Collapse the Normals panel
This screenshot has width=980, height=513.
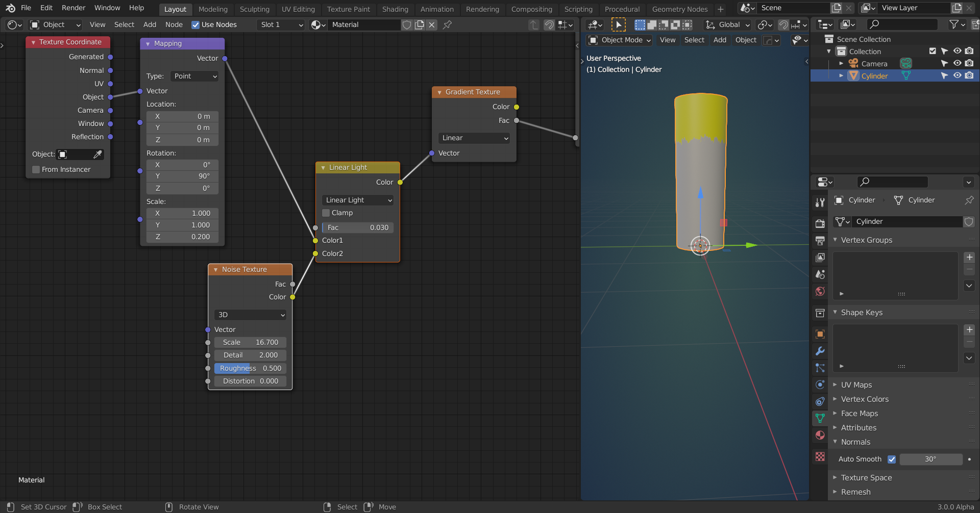[855, 442]
